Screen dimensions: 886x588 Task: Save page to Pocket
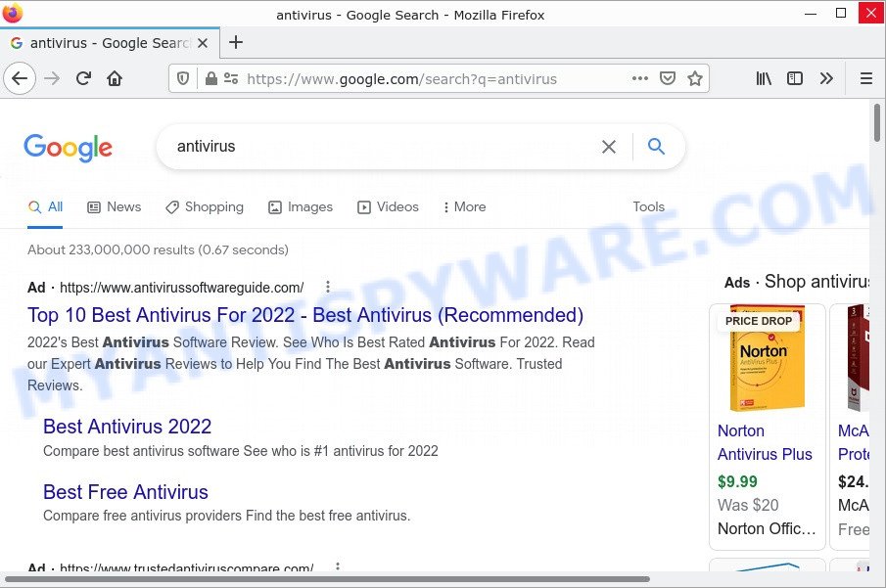668,78
